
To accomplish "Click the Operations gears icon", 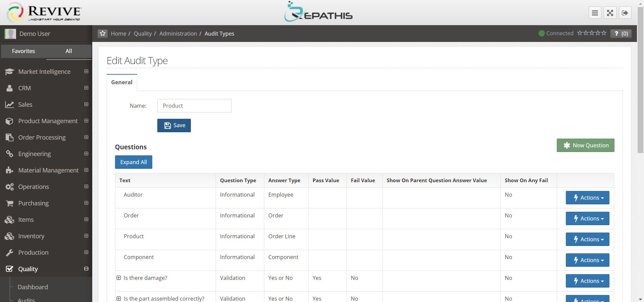I will pos(9,187).
